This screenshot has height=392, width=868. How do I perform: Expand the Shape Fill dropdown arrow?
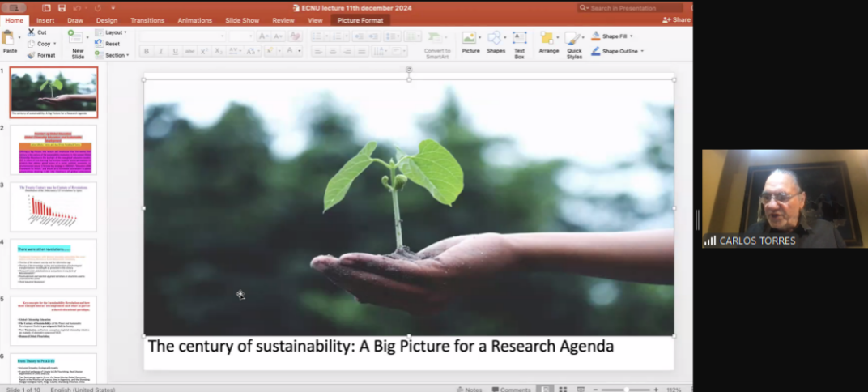click(631, 36)
